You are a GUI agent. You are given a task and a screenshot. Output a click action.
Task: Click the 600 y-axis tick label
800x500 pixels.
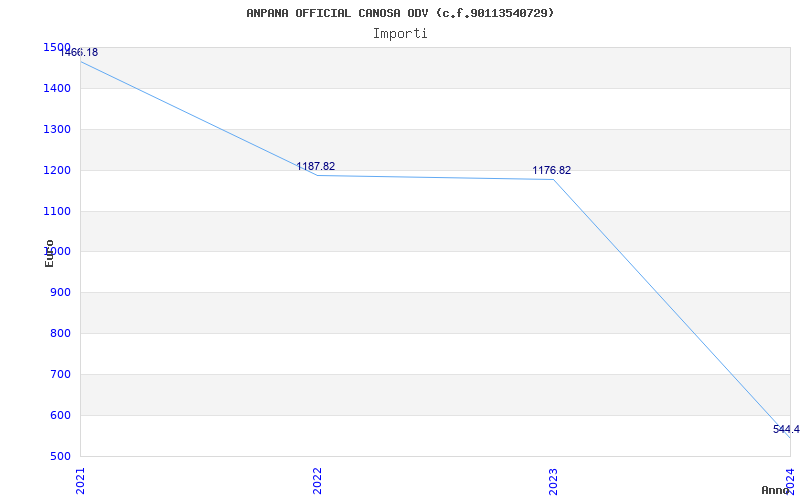pyautogui.click(x=60, y=415)
